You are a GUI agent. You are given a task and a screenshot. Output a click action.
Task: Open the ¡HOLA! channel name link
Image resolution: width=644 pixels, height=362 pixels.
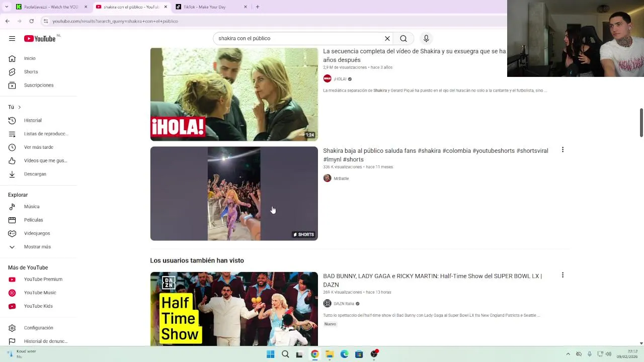click(x=340, y=79)
